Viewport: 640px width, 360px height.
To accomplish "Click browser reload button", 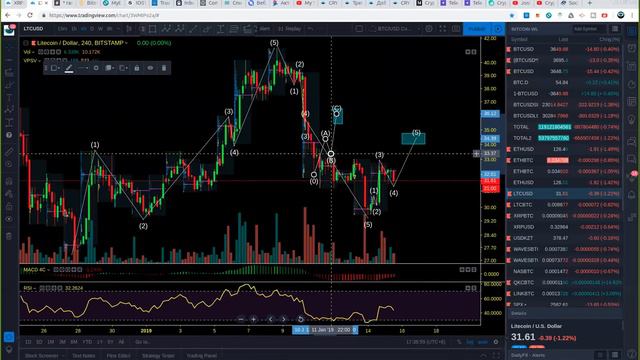I will [x=30, y=16].
